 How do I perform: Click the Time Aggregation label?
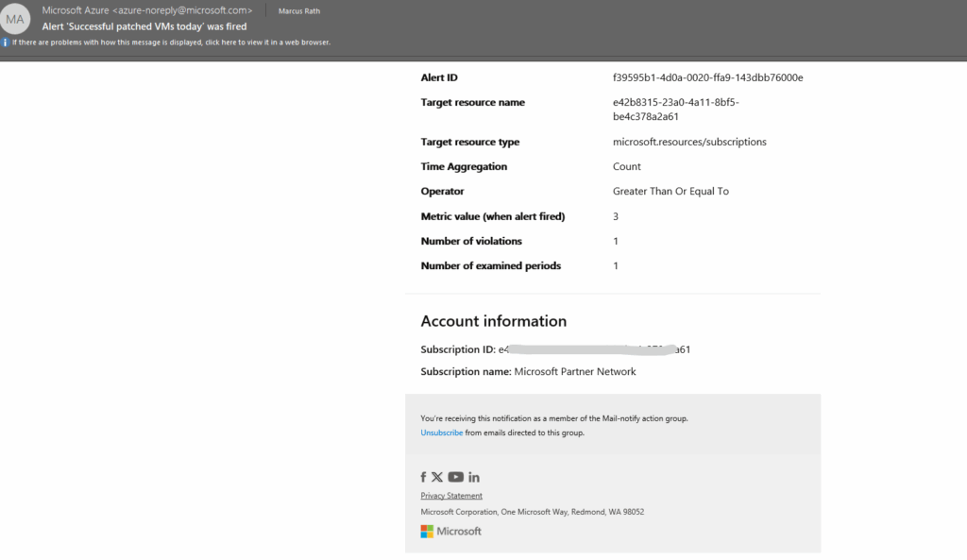464,166
